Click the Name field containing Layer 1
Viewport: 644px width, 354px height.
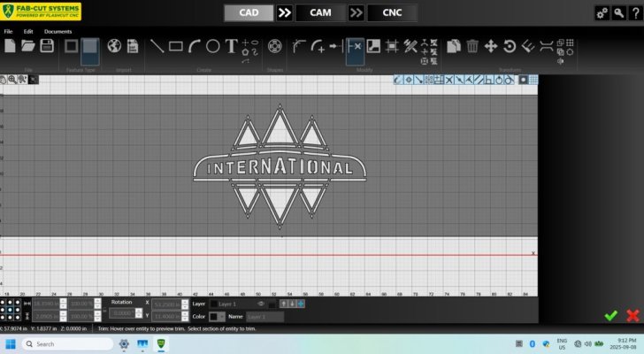pyautogui.click(x=264, y=316)
